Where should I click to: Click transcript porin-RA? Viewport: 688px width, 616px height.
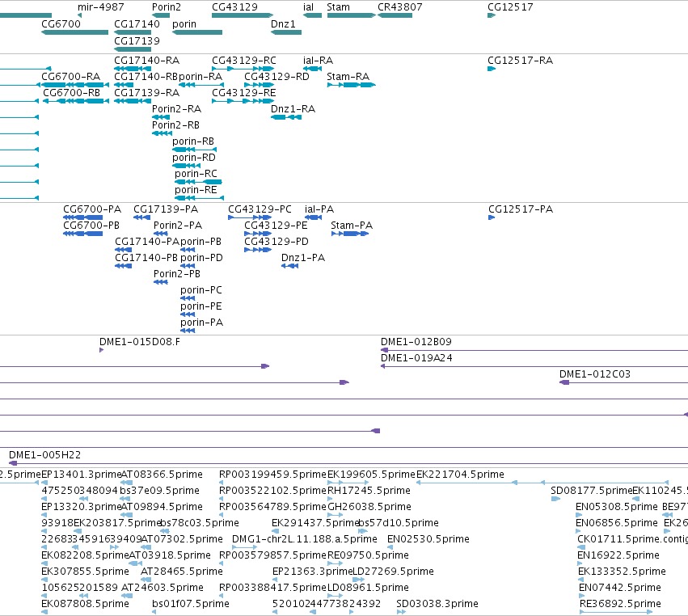[x=201, y=85]
